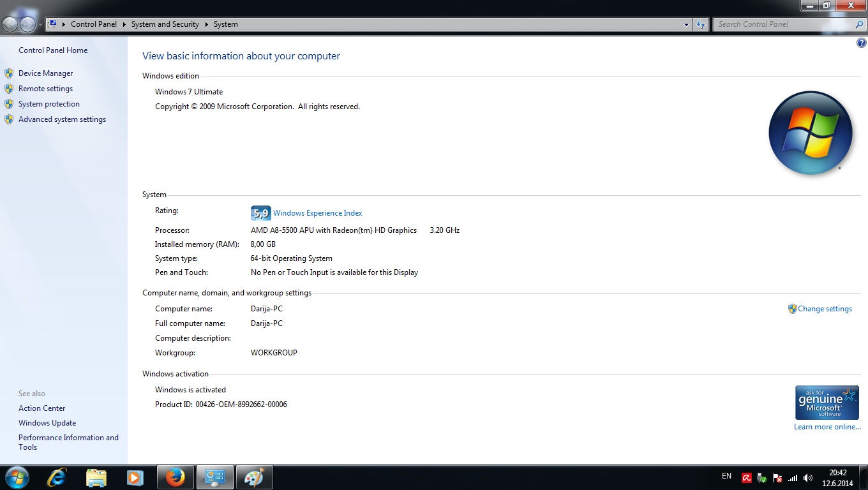Click the Show desktop strip at the taskbar end

click(x=863, y=477)
